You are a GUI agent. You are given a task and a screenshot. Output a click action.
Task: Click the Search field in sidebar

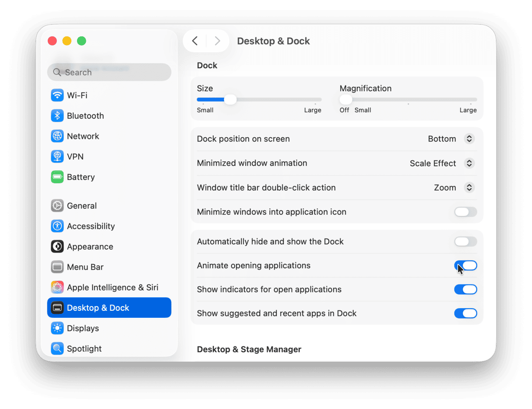coord(109,72)
